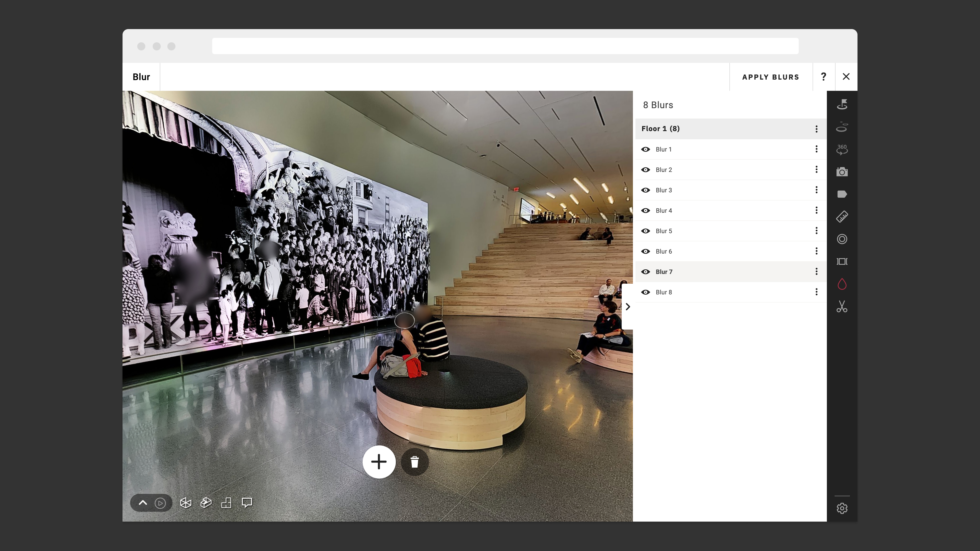980x551 pixels.
Task: Open the 360 views tool
Action: pos(842,149)
